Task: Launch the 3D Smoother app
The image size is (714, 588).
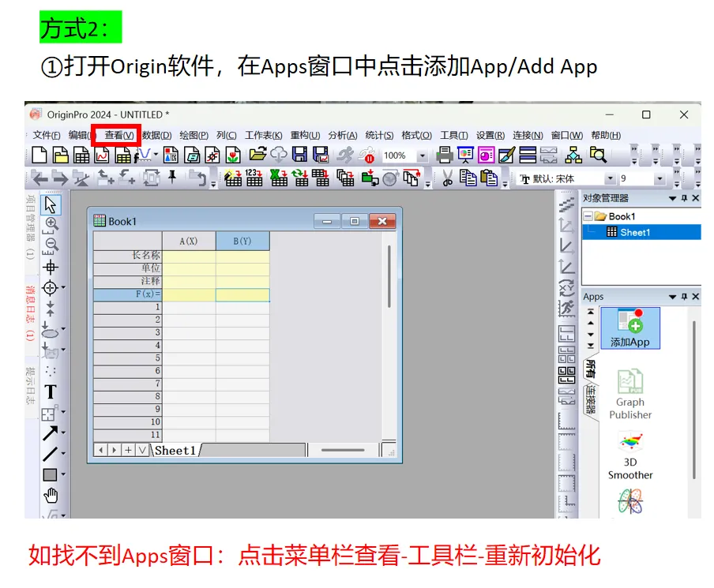Action: (x=630, y=455)
